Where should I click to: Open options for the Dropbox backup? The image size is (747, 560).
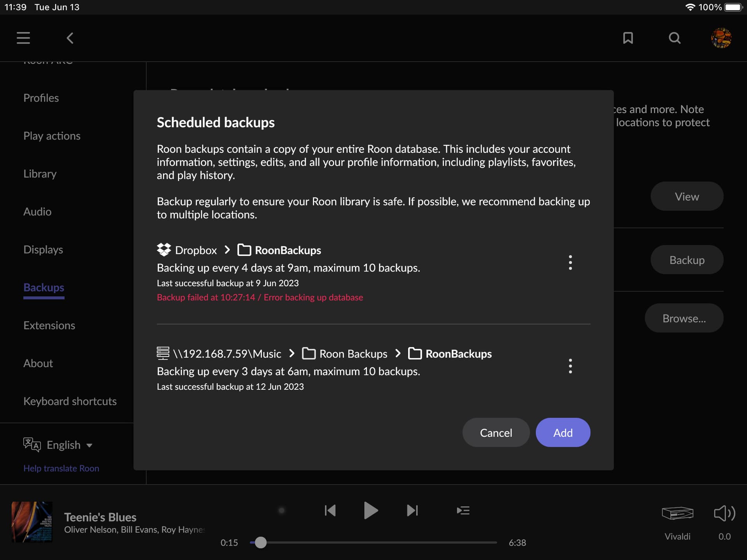[x=570, y=263]
